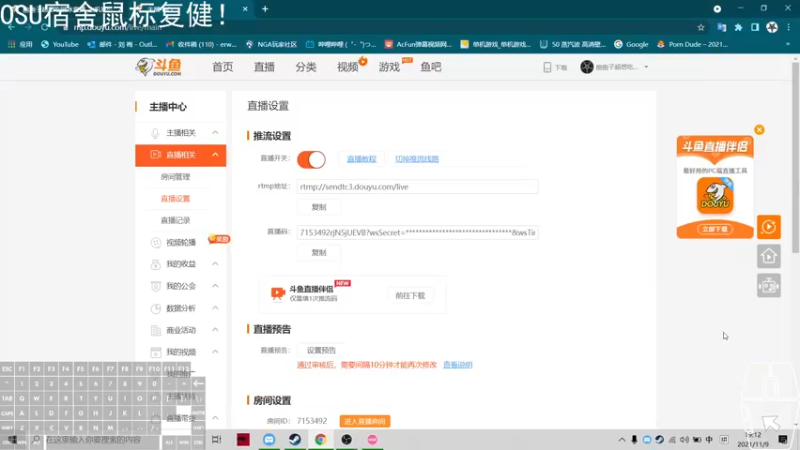Viewport: 800px width, 450px height.
Task: Click the video camera icon beside 直播相关
Action: (155, 155)
